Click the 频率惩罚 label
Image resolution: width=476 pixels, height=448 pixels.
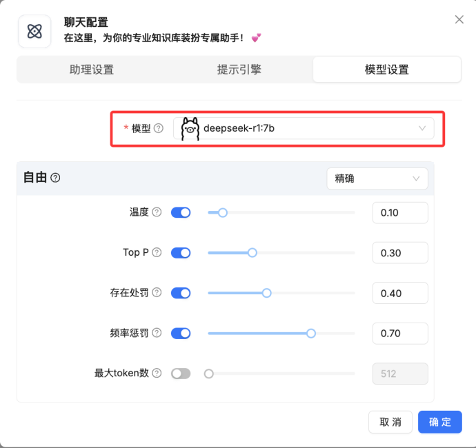[x=129, y=333]
